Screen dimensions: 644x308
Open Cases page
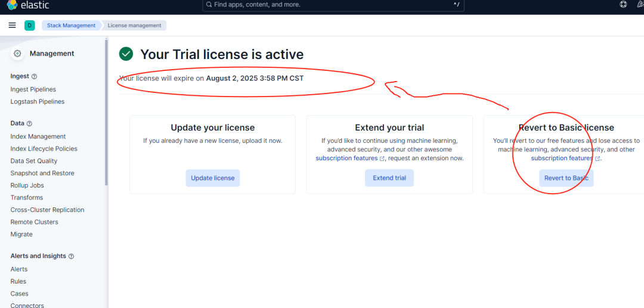[19, 294]
